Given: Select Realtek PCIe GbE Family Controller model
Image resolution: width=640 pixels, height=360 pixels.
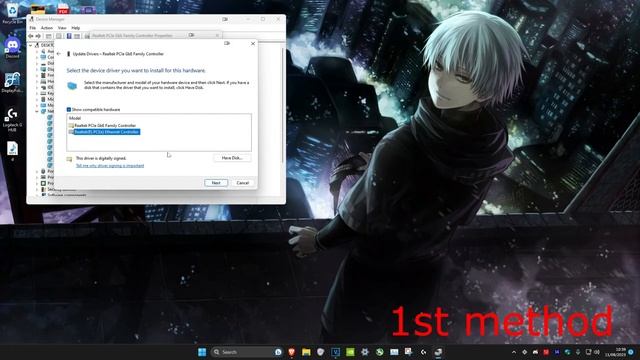Looking at the screenshot, I should tap(105, 126).
